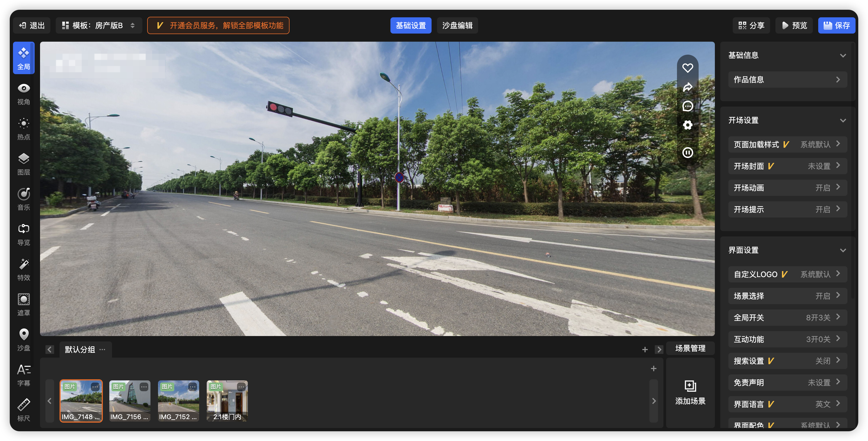Select the 2.1楼门内 scene thumbnail
The image size is (868, 441).
227,401
